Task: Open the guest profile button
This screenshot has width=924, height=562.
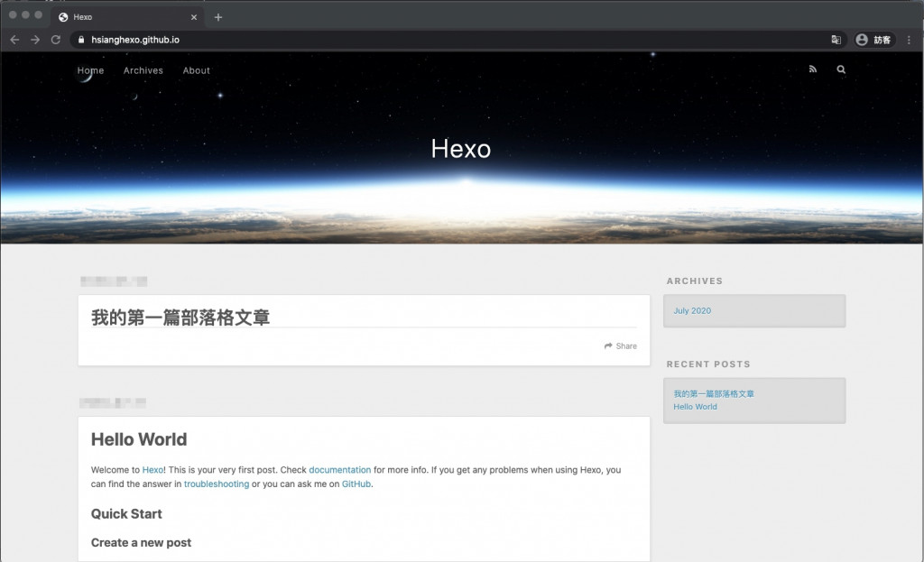Action: (x=874, y=40)
